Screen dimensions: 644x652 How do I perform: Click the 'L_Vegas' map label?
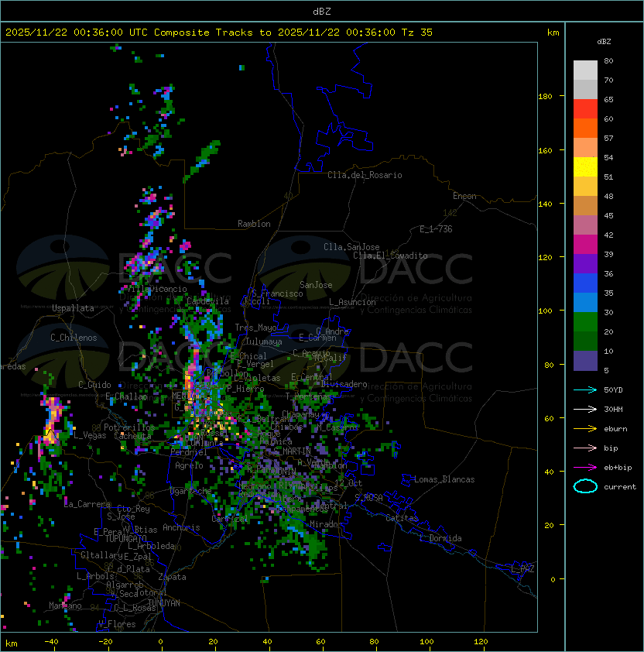90,435
